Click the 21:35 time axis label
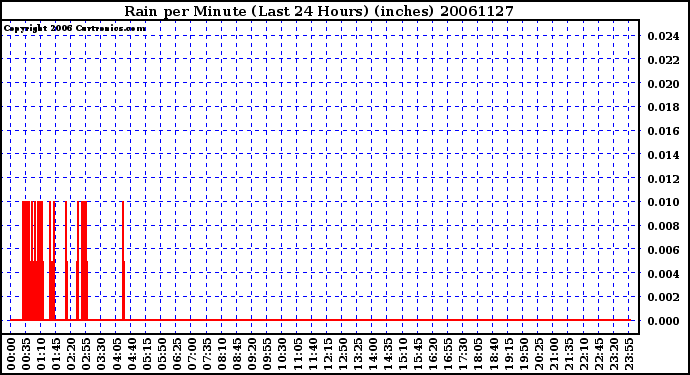This screenshot has height=375, width=690. click(568, 354)
